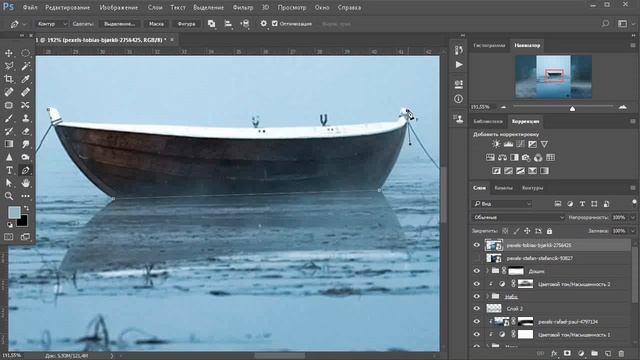Image resolution: width=640 pixels, height=360 pixels.
Task: Delete layer with the trash icon
Action: point(621,353)
